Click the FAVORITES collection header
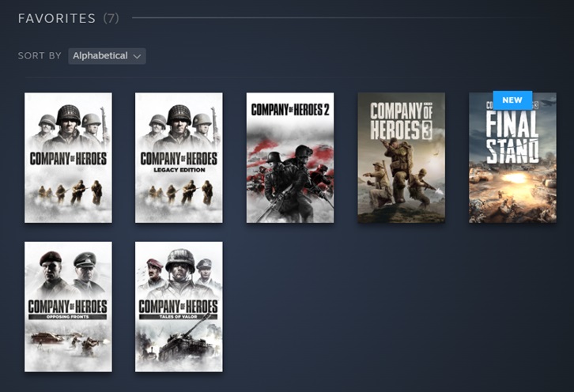This screenshot has width=574, height=392. (x=57, y=18)
